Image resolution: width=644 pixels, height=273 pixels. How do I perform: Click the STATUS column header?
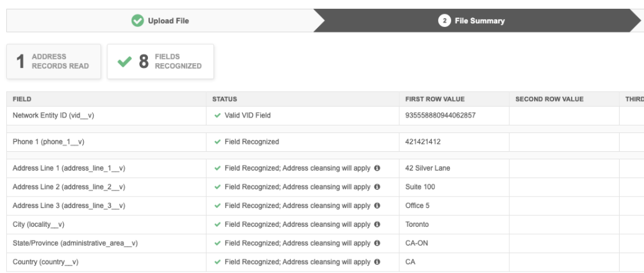[x=225, y=99]
